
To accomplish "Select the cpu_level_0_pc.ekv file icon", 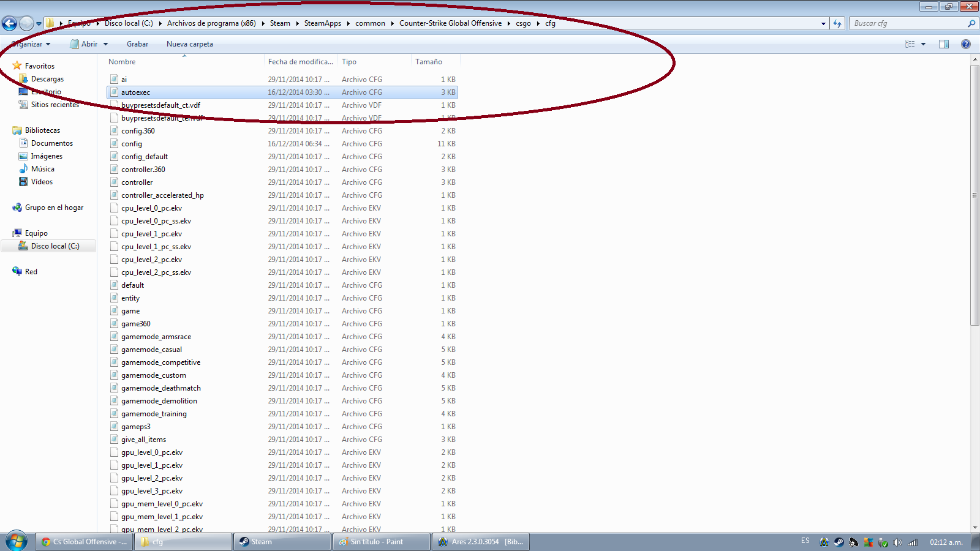I will (114, 208).
